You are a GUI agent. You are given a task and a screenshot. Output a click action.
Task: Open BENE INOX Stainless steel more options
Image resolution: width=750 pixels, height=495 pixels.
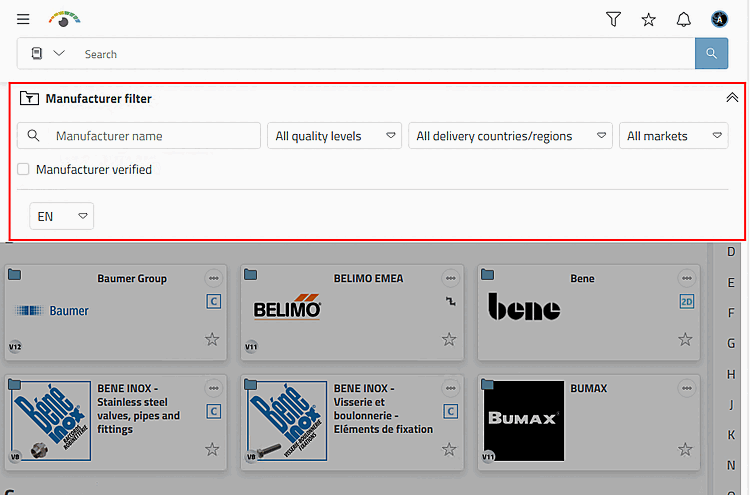213,388
